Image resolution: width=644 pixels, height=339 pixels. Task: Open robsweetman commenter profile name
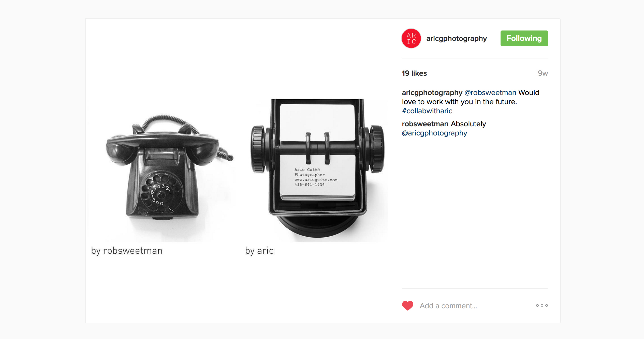coord(425,124)
